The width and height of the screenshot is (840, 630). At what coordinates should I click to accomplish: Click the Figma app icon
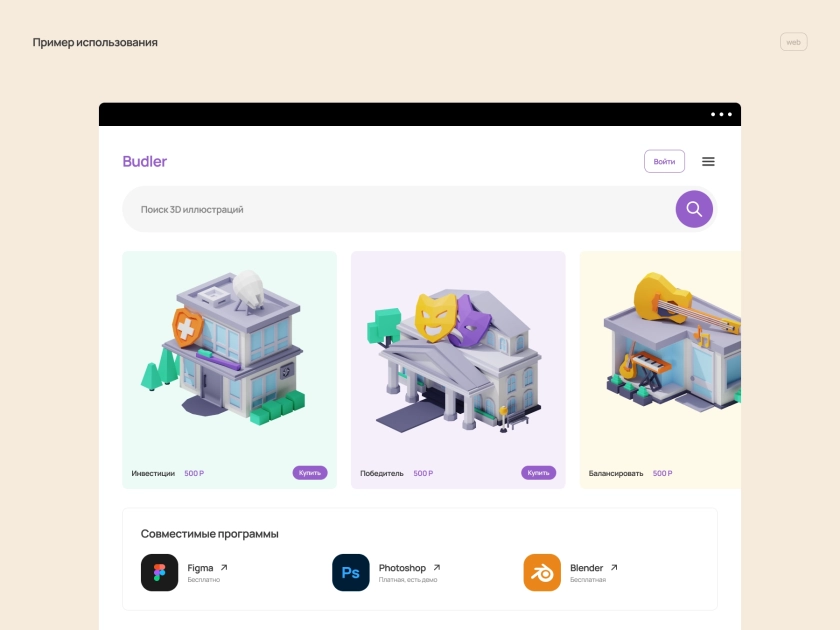click(160, 572)
